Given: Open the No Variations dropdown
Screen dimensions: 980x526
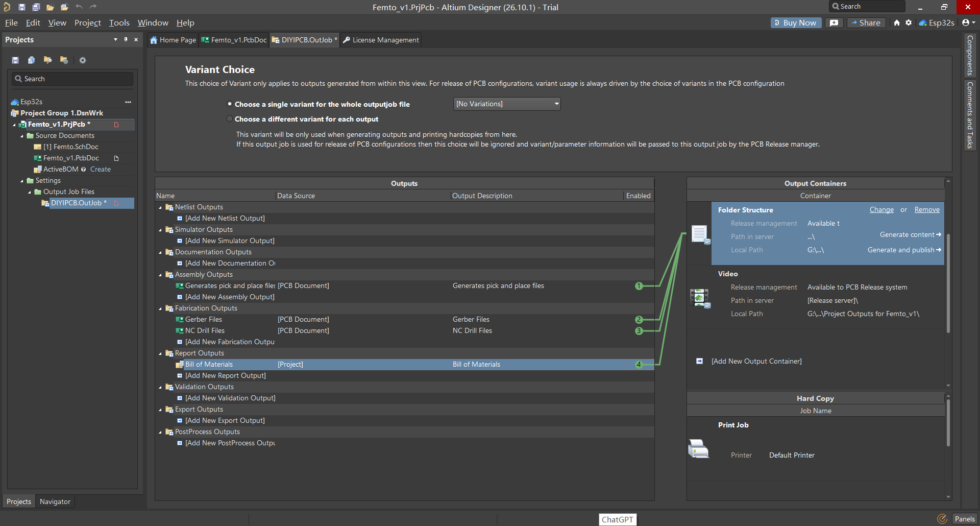Looking at the screenshot, I should pos(507,104).
